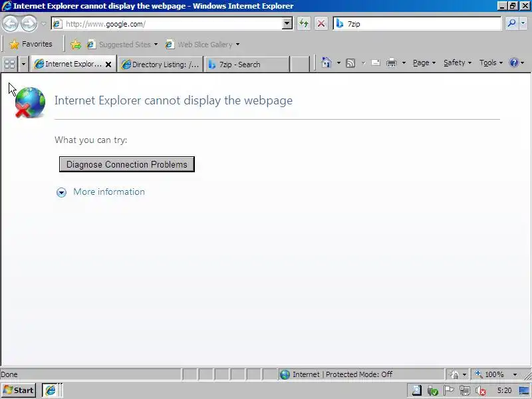Click the Back navigation arrow

pyautogui.click(x=11, y=24)
